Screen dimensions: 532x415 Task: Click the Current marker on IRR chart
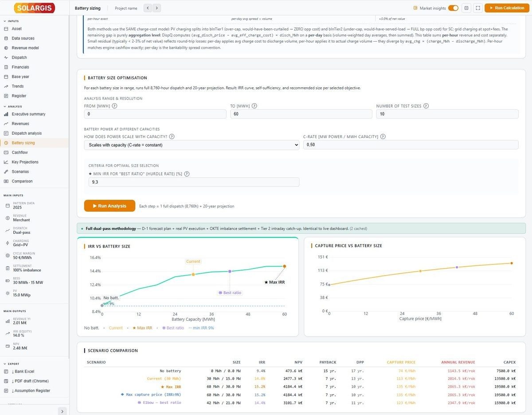(x=193, y=275)
